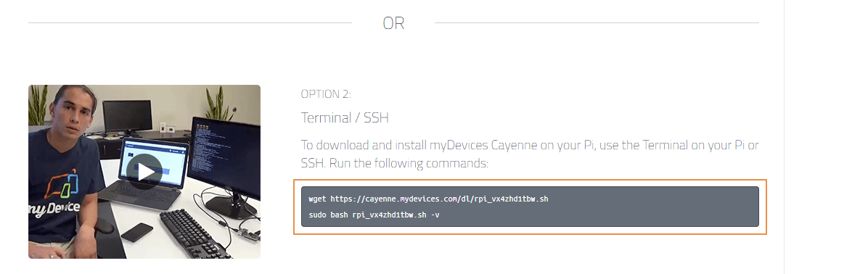Click the OR divider text
The image size is (868, 274).
[393, 23]
